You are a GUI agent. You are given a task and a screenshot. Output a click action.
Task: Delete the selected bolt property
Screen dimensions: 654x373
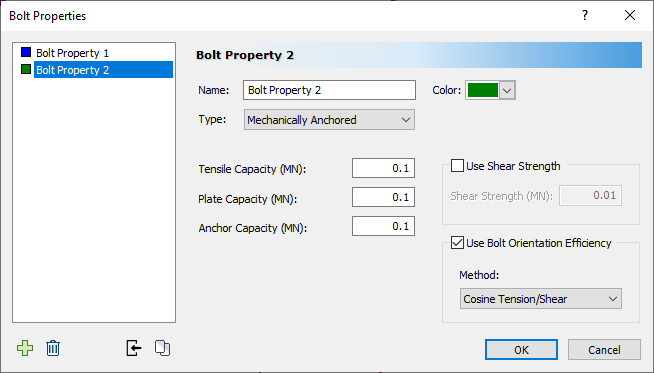tap(53, 348)
